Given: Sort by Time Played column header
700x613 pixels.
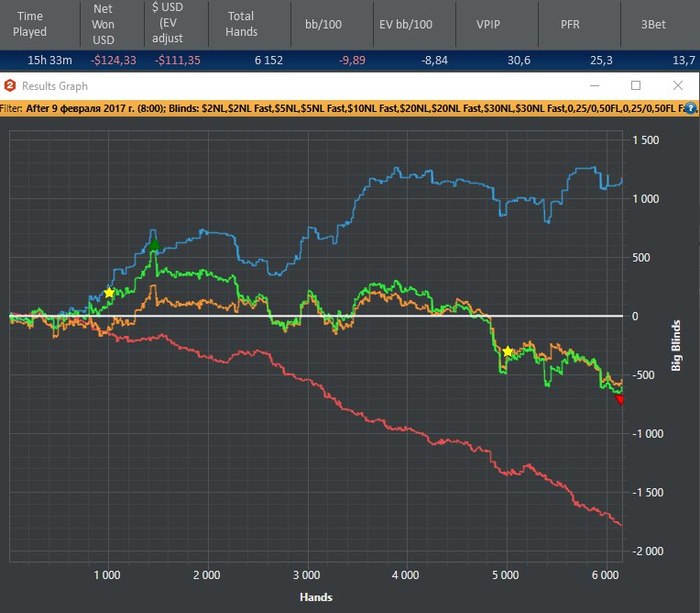Looking at the screenshot, I should tap(29, 24).
